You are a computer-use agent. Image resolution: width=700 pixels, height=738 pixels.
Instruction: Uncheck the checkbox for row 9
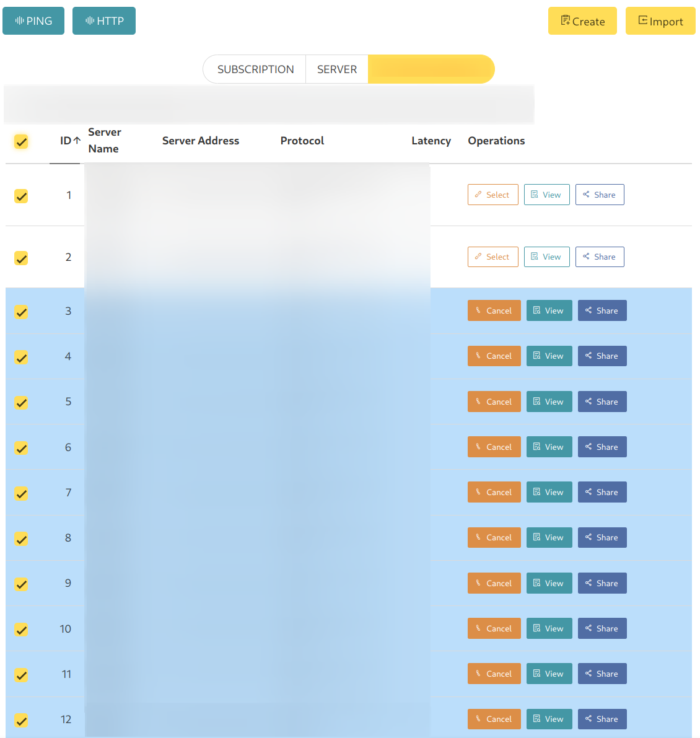point(21,584)
